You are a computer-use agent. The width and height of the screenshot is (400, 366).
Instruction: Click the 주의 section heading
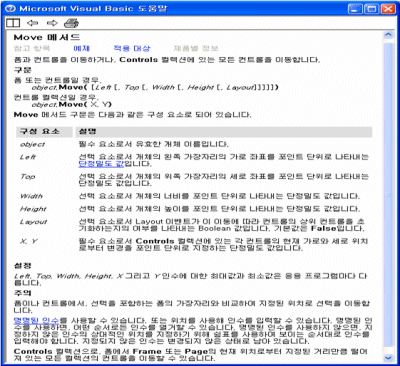tap(23, 293)
